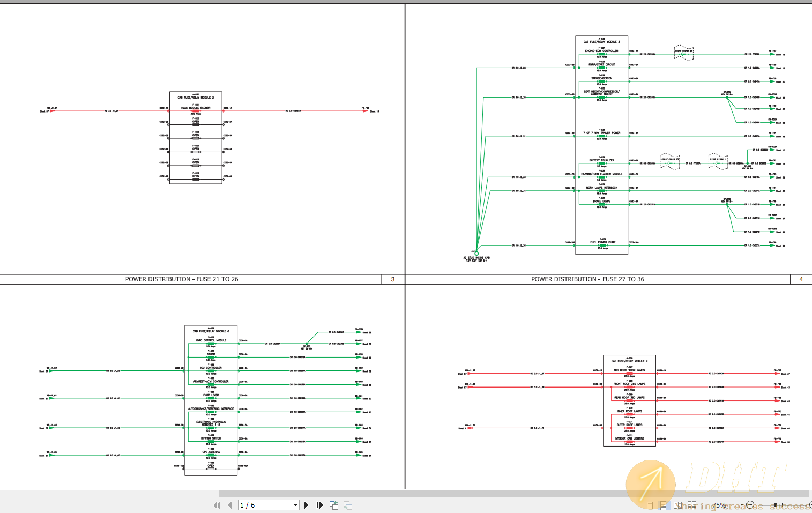Advance to the next page
The image size is (812, 513).
[x=306, y=505]
